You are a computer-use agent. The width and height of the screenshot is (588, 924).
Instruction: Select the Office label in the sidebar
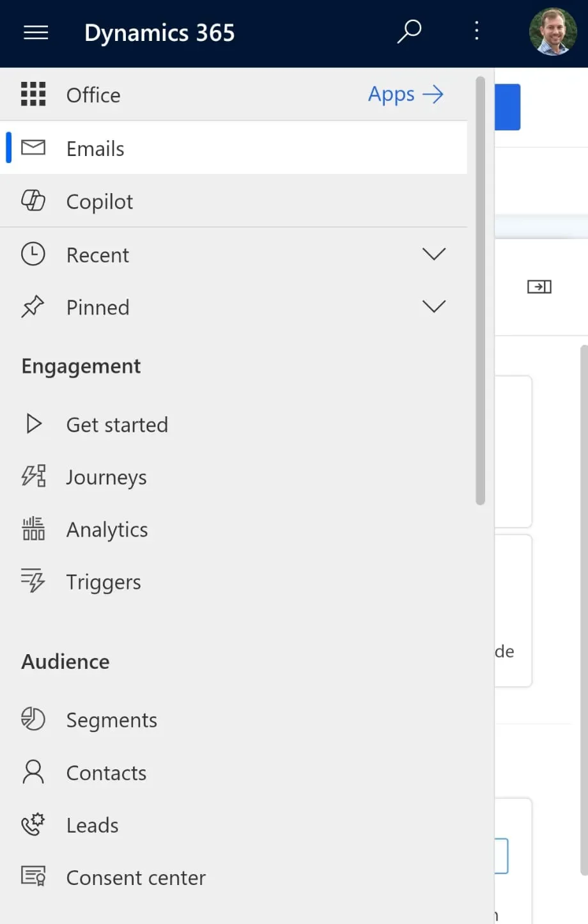point(93,95)
